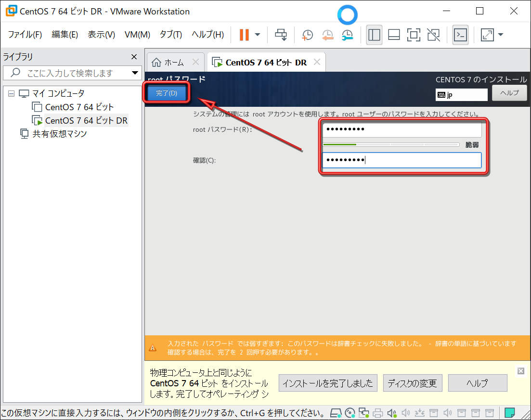Open the ヘルプ(H) menu

tap(207, 35)
